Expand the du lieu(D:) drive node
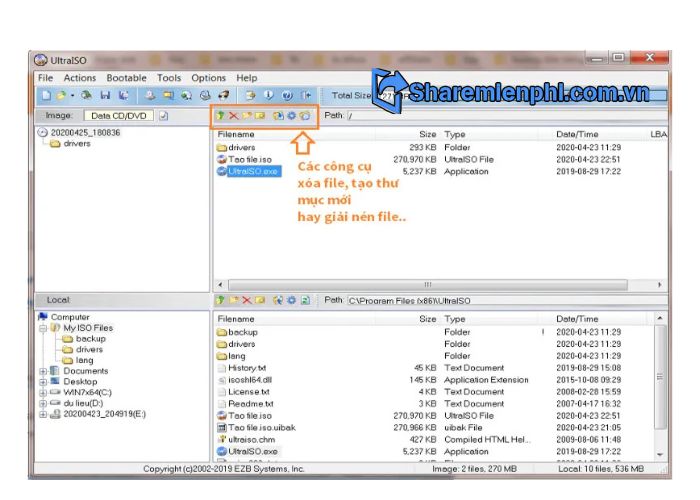Image resolution: width=700 pixels, height=500 pixels. [x=43, y=403]
